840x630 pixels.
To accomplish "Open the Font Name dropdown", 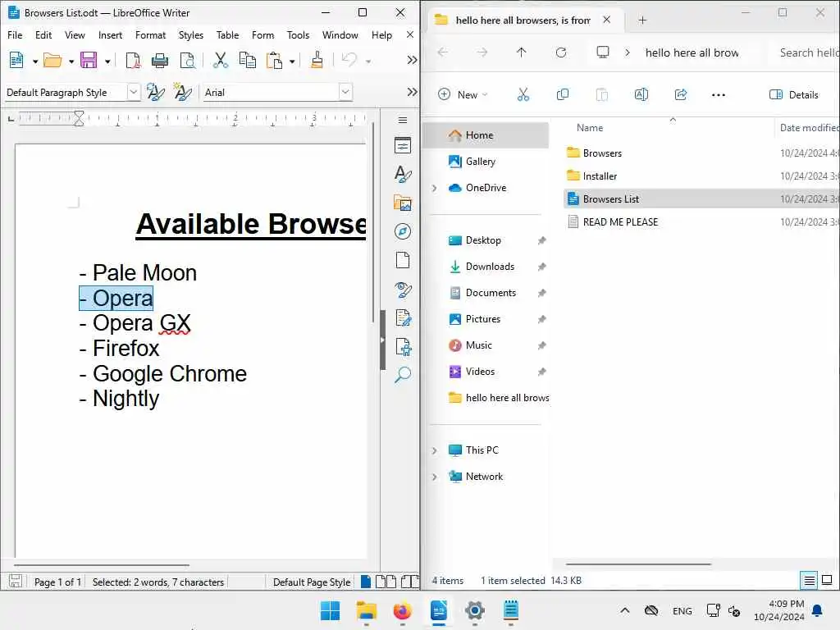I will (x=345, y=92).
